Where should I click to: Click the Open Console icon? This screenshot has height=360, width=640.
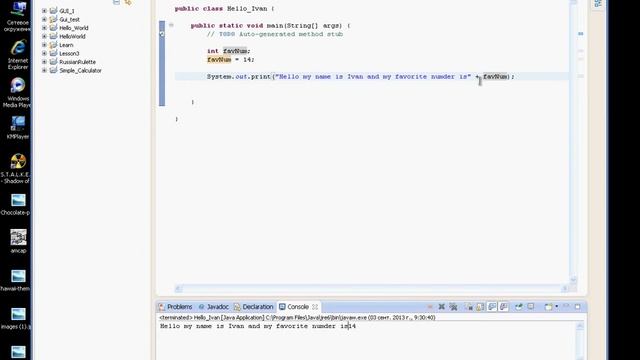click(x=548, y=307)
